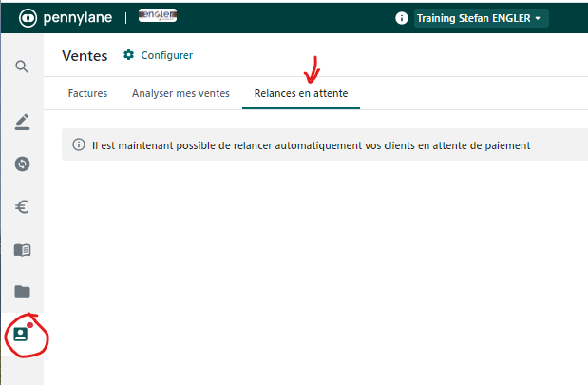Open the circular sync arrows sidebar icon

click(x=22, y=164)
